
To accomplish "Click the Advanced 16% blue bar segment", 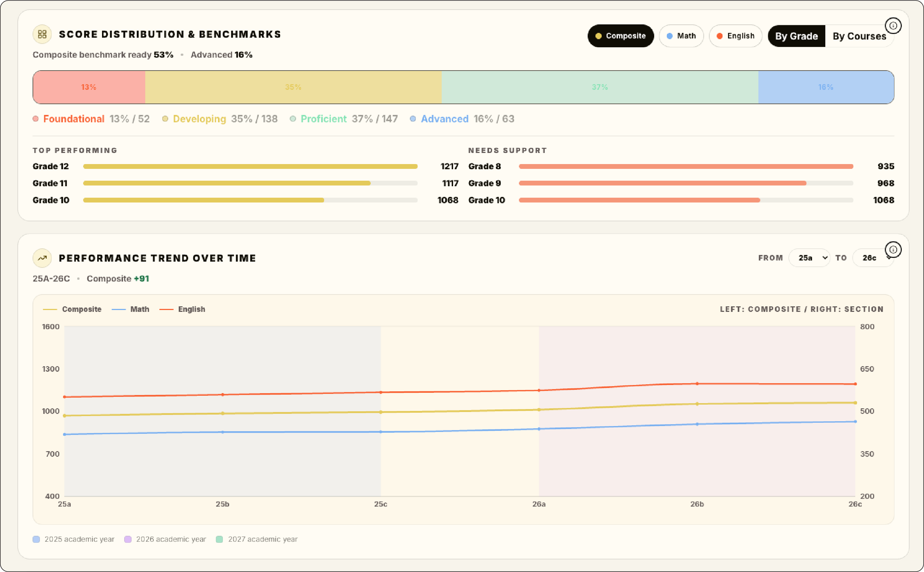I will (x=826, y=87).
